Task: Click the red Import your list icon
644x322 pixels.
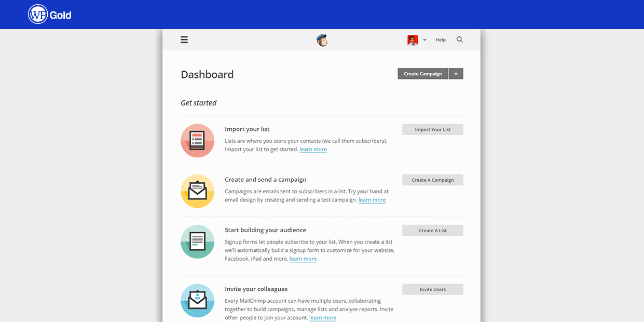Action: point(197,140)
